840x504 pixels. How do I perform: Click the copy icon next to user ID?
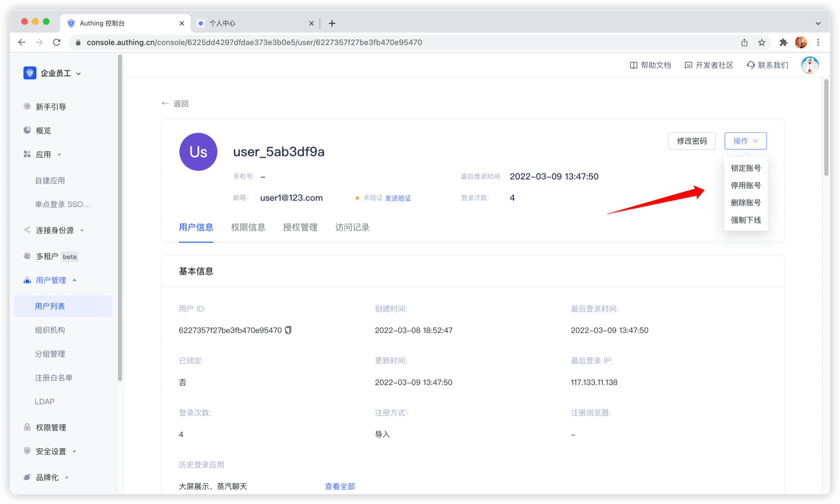pyautogui.click(x=288, y=330)
